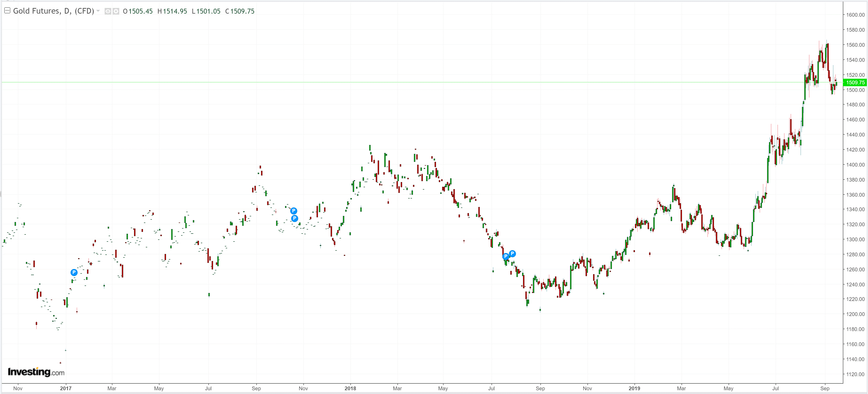Click the right P marker in July 2018
Image resolution: width=868 pixels, height=394 pixels.
[512, 254]
